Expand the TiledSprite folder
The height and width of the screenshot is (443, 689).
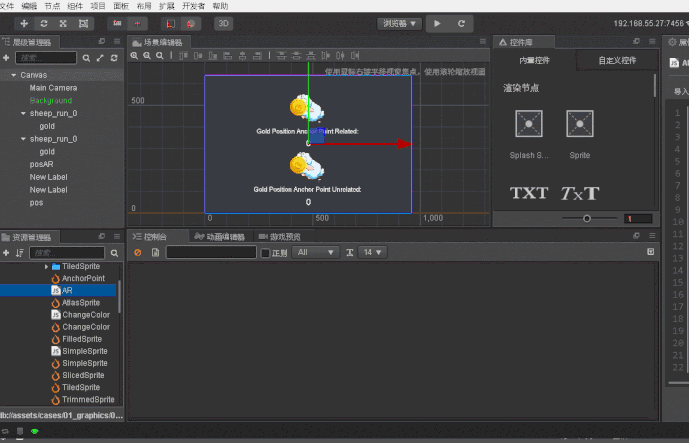pos(46,267)
